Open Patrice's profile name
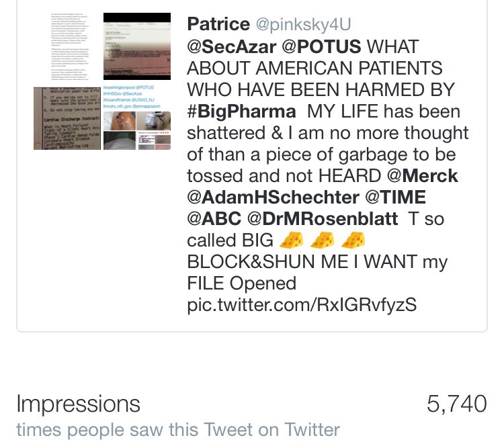 [x=218, y=24]
